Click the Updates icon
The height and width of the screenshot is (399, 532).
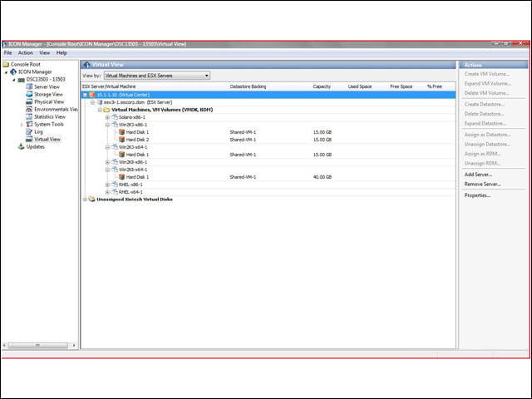[x=22, y=146]
